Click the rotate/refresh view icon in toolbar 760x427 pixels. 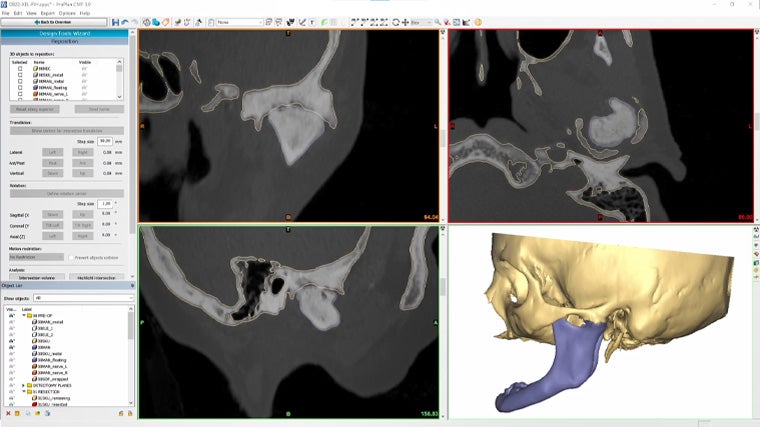click(396, 22)
